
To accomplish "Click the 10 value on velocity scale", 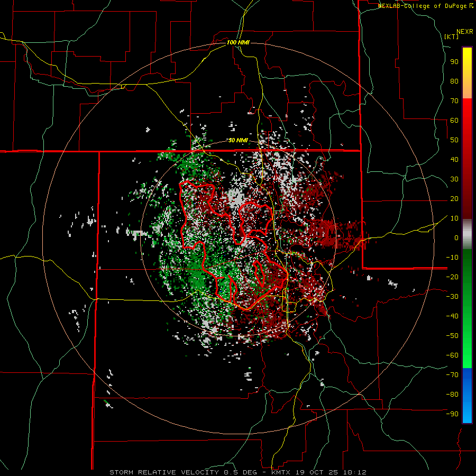I will (x=454, y=218).
